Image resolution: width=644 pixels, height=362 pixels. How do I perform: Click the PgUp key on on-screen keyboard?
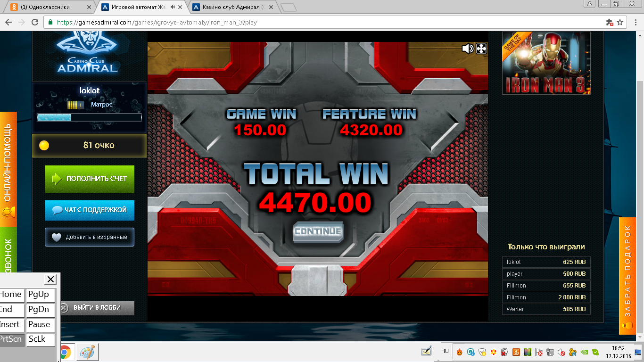[40, 295]
